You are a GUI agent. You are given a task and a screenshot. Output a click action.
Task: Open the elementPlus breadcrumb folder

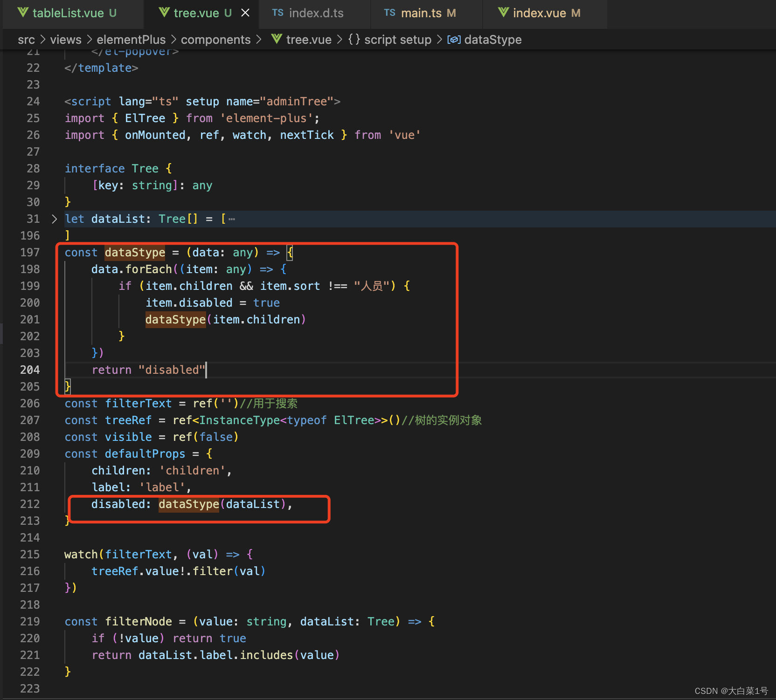pyautogui.click(x=131, y=40)
